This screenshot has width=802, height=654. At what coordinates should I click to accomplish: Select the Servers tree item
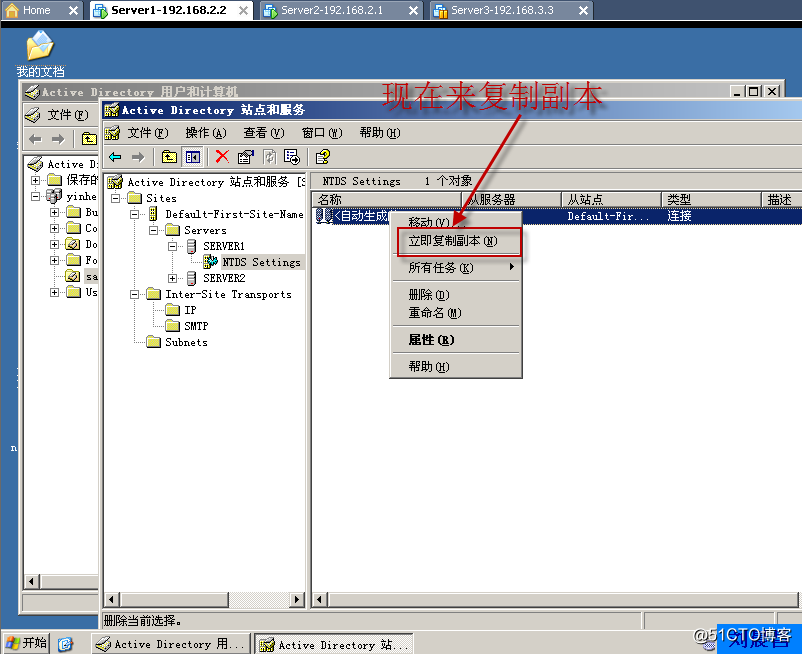(x=205, y=230)
